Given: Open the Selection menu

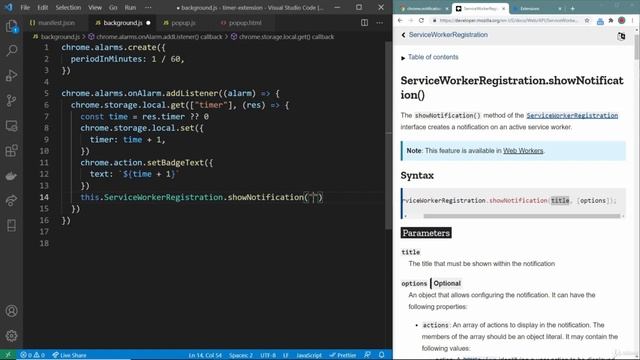Looking at the screenshot, I should [68, 7].
